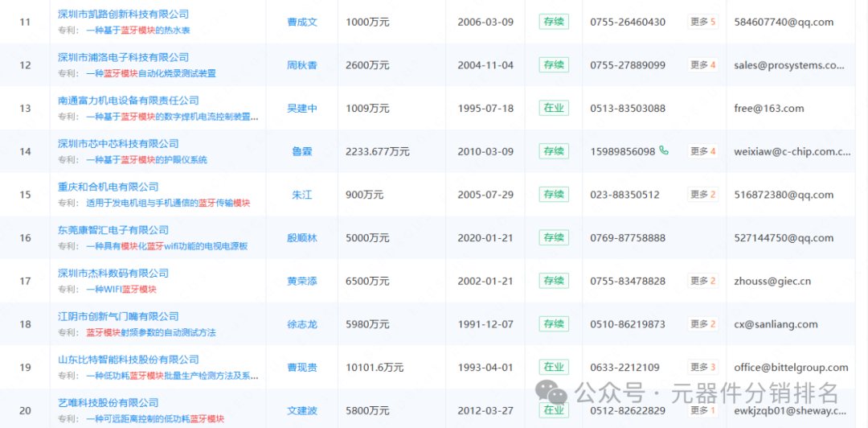Click 在业 status tag for 南通富力机电设备

(554, 109)
